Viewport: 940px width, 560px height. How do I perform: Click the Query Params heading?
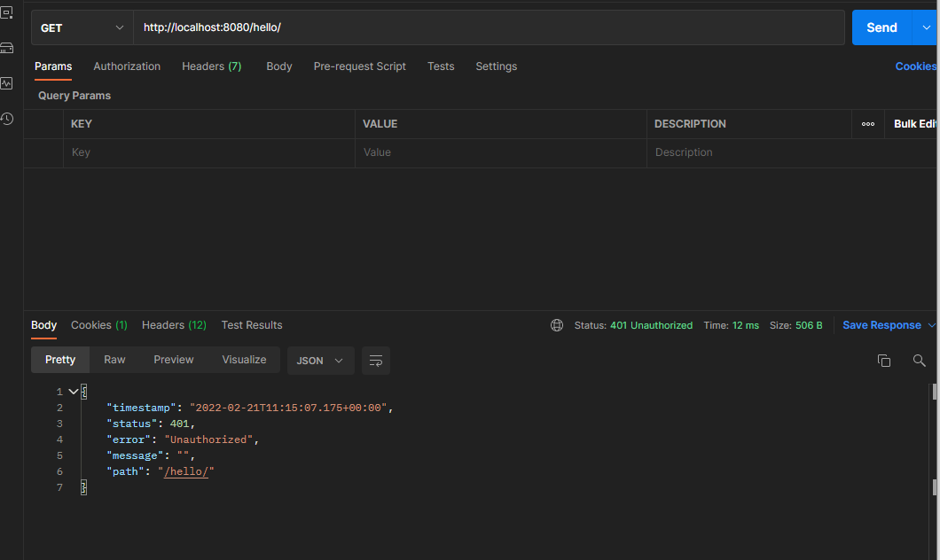coord(74,96)
